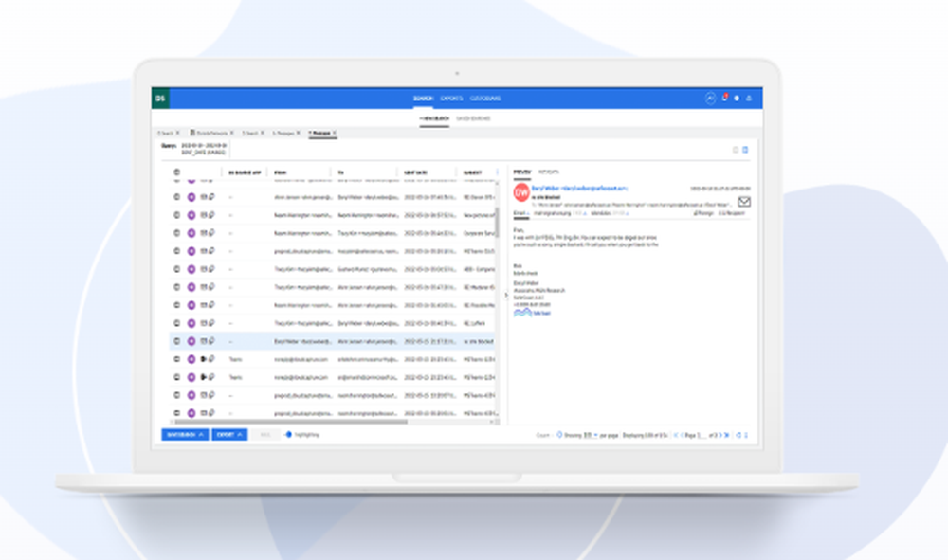This screenshot has width=948, height=560.
Task: Click the envelope icon in preview
Action: tap(744, 202)
